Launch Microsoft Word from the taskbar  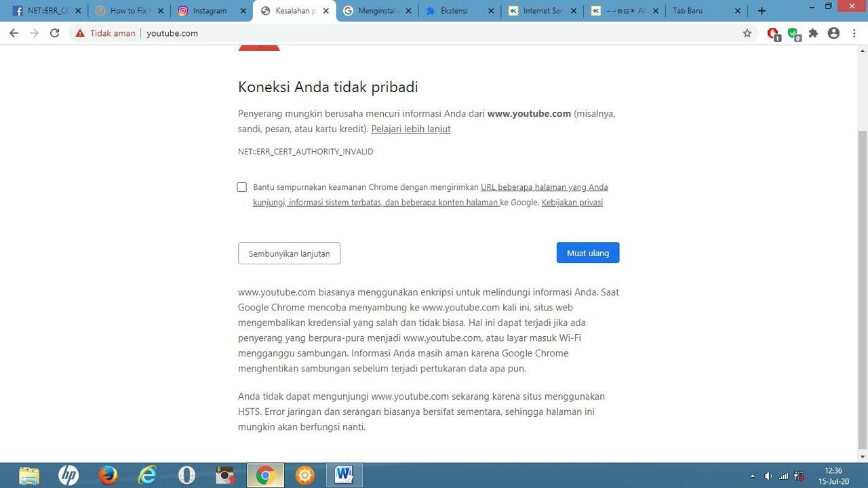[x=344, y=474]
